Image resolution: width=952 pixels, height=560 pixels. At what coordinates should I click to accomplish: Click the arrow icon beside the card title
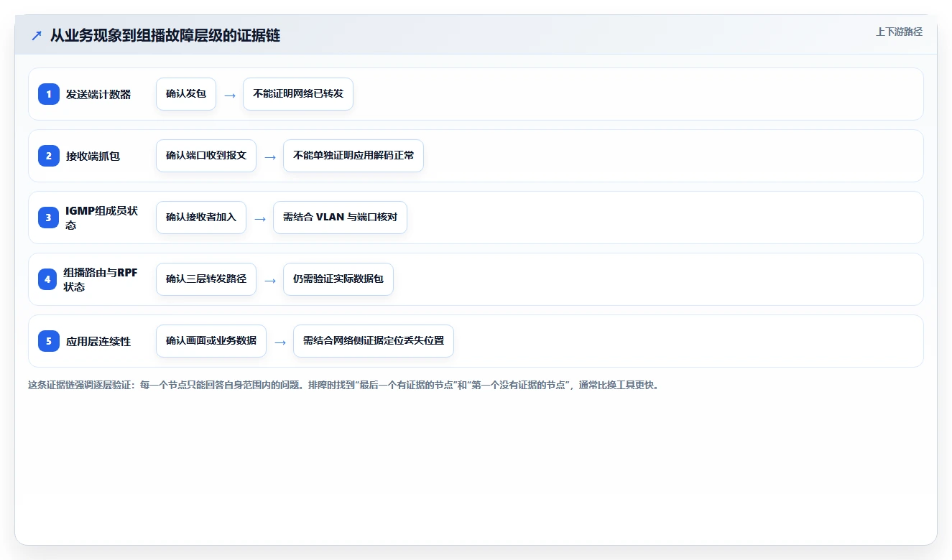pos(36,36)
